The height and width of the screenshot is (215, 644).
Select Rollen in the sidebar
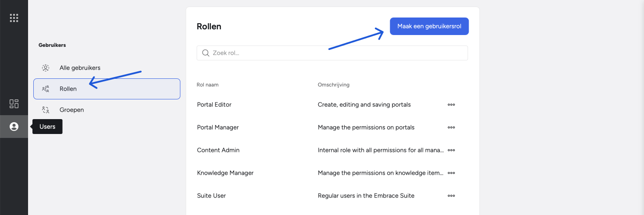click(107, 89)
